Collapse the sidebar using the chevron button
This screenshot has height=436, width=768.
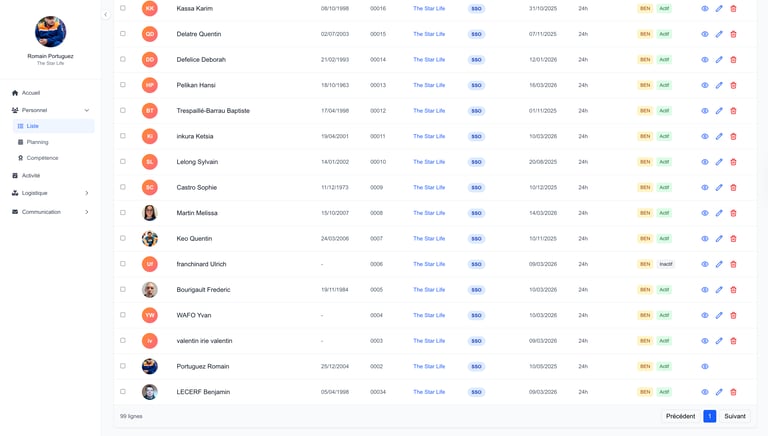pyautogui.click(x=106, y=15)
